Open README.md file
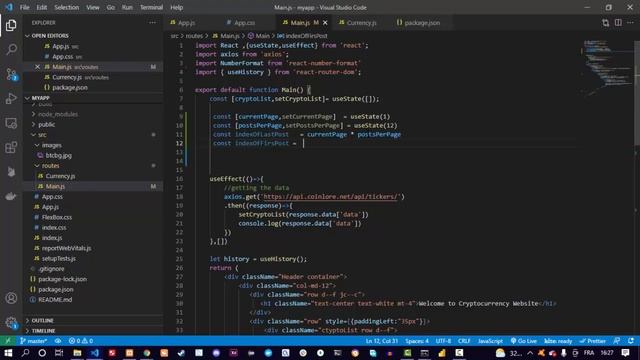This screenshot has height=360, width=640. click(55, 300)
